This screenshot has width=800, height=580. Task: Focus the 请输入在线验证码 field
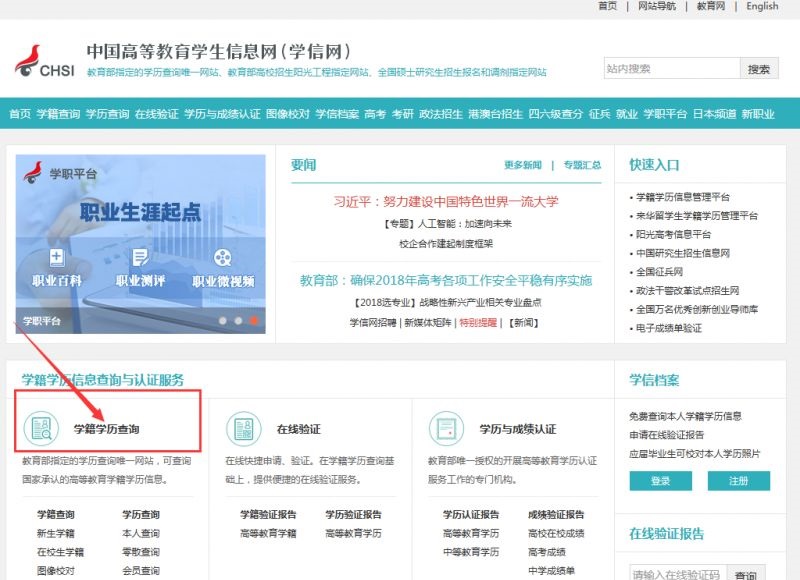tap(679, 575)
